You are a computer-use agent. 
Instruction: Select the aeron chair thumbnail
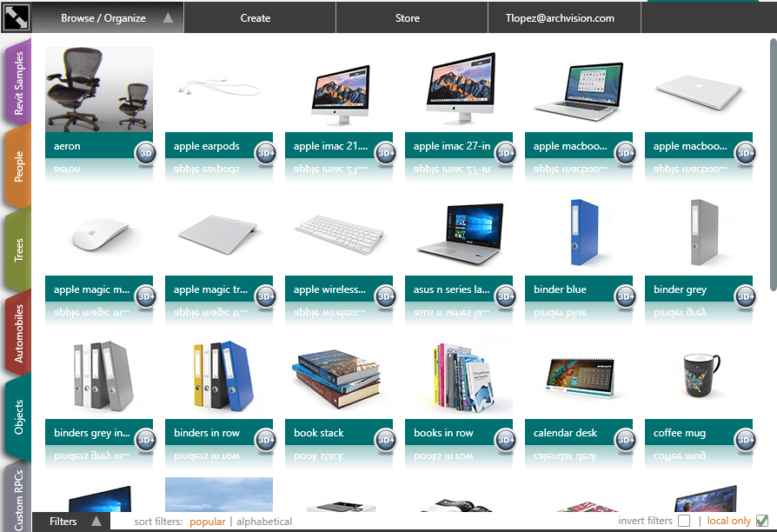pos(99,90)
